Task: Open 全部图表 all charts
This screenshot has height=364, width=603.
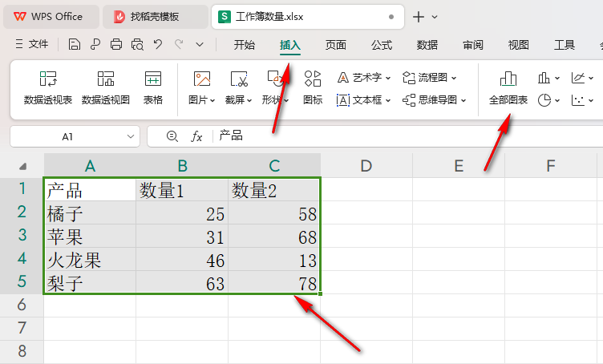Action: pos(508,79)
